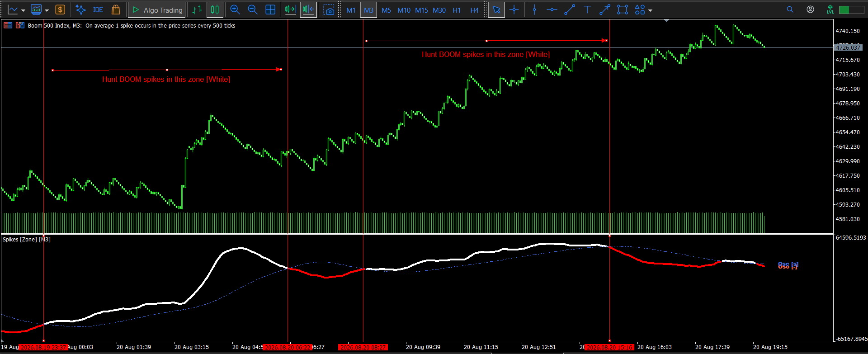Click the chart shift triangle marker
The width and height of the screenshot is (868, 354).
pos(667,21)
